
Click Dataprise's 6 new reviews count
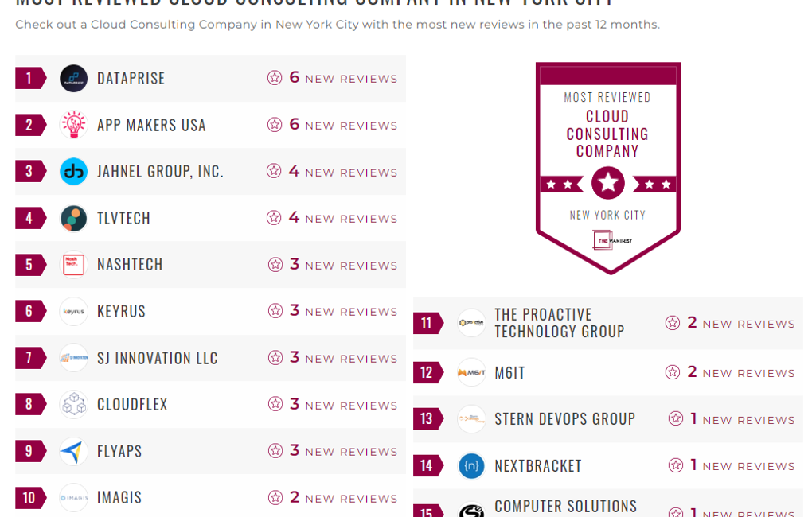coord(332,78)
